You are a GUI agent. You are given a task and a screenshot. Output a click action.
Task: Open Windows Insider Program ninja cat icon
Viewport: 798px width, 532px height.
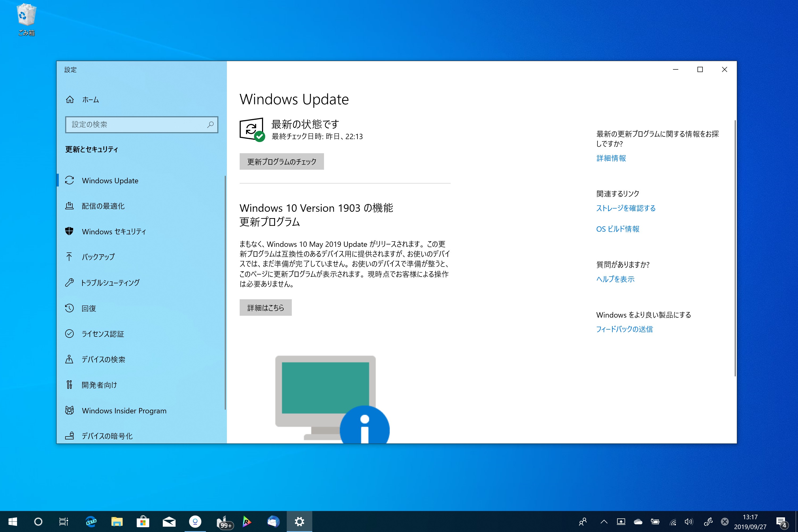point(69,410)
